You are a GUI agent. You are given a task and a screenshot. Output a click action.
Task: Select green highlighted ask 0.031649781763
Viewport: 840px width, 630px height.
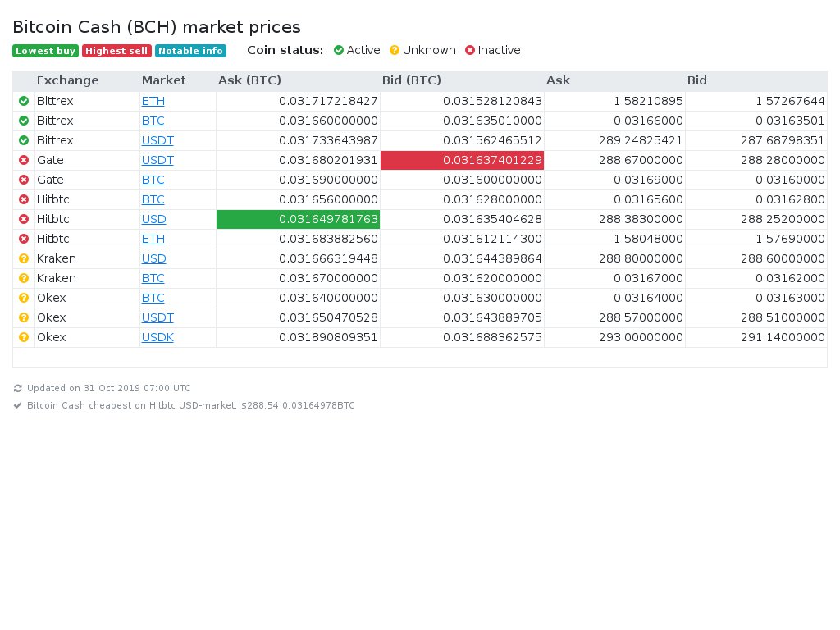299,219
